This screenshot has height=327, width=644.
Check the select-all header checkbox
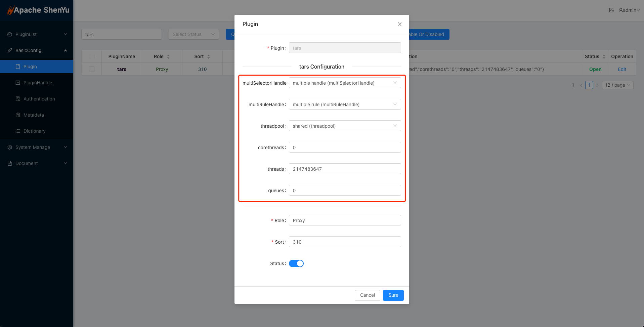tap(92, 56)
